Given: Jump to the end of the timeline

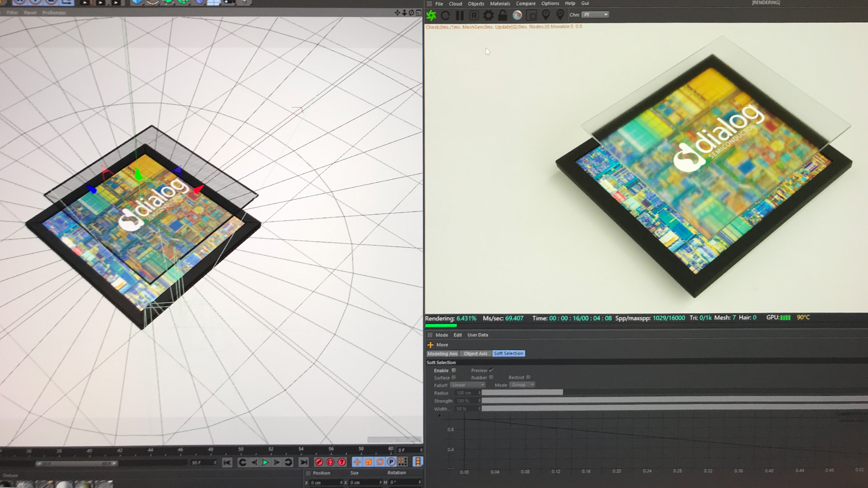Looking at the screenshot, I should (x=304, y=462).
